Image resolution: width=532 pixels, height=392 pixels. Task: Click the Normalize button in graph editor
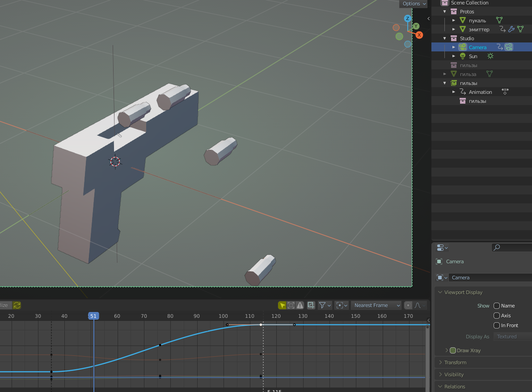point(5,305)
